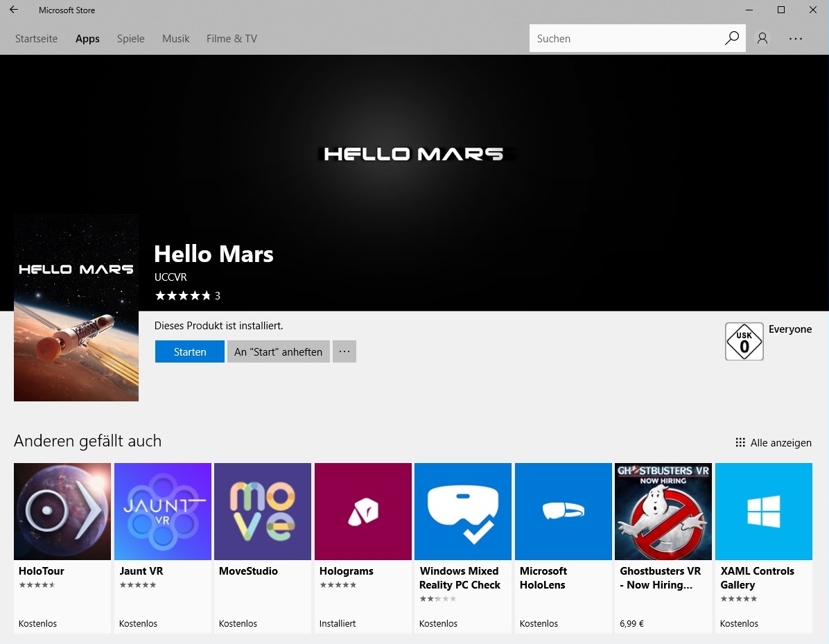The height and width of the screenshot is (644, 829).
Task: Select the Microsoft HoloLens app icon
Action: [x=563, y=512]
